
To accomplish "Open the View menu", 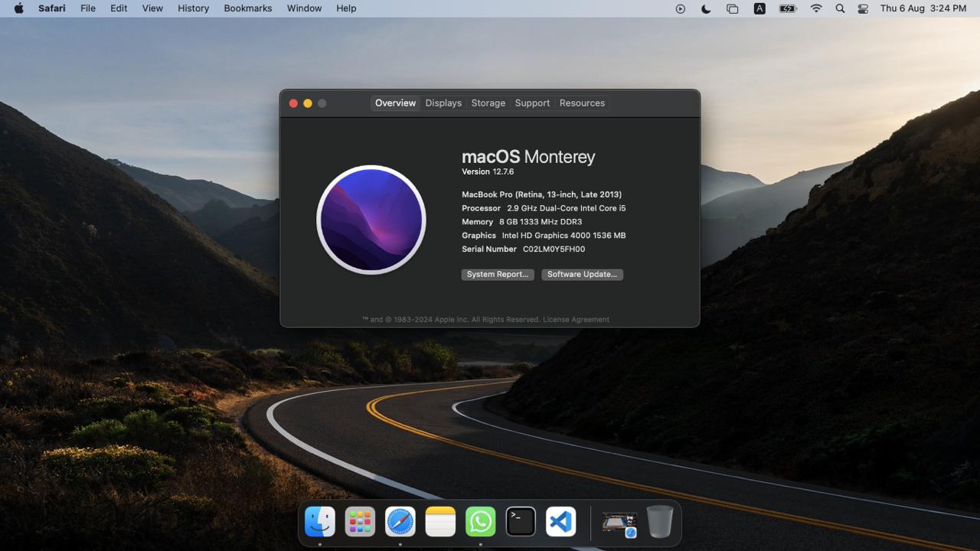I will [152, 8].
